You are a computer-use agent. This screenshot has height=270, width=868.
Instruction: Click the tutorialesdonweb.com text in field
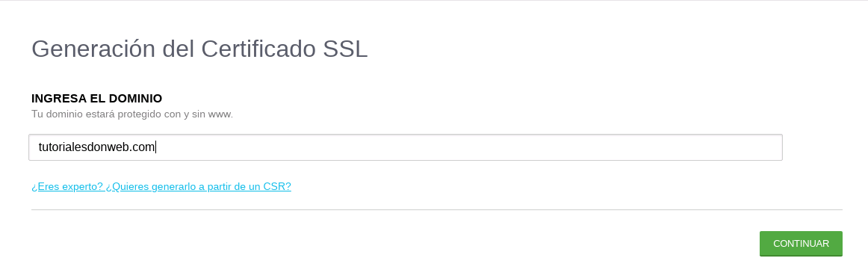tap(97, 147)
